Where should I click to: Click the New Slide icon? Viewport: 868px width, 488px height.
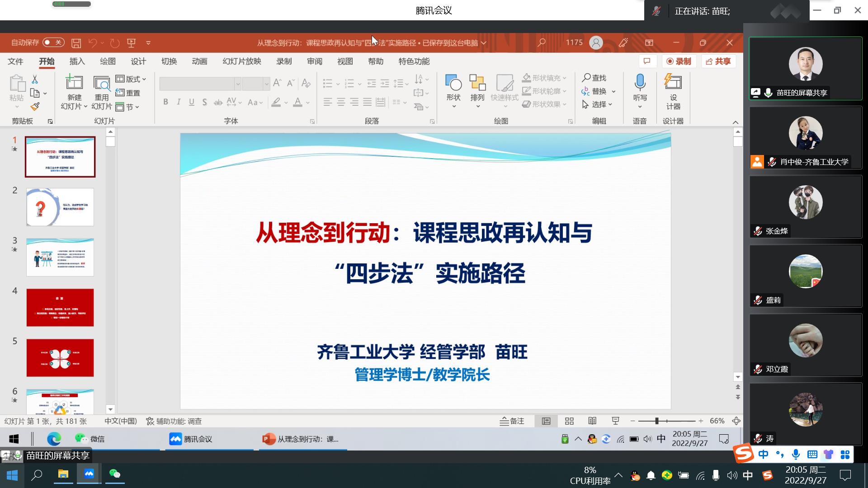[x=74, y=82]
